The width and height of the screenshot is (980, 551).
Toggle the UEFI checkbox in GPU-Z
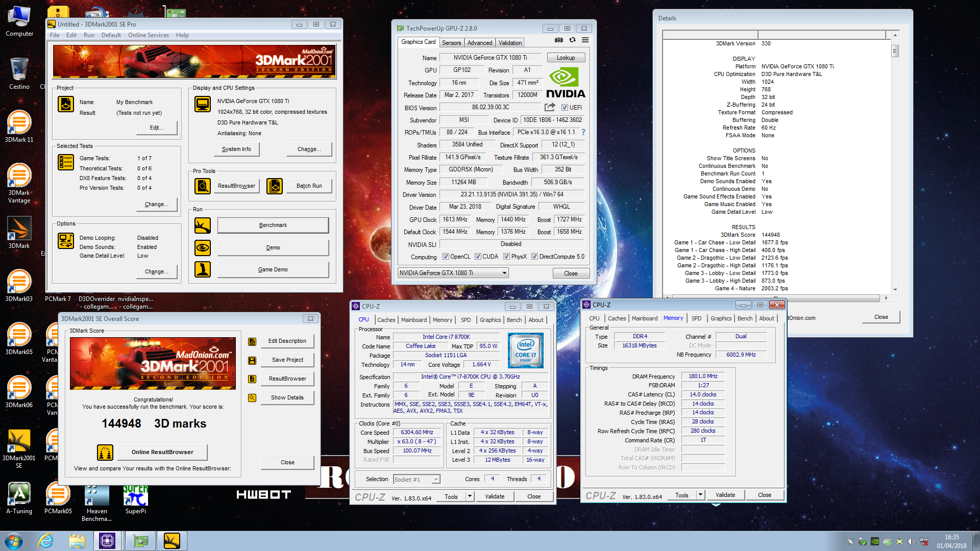[565, 108]
